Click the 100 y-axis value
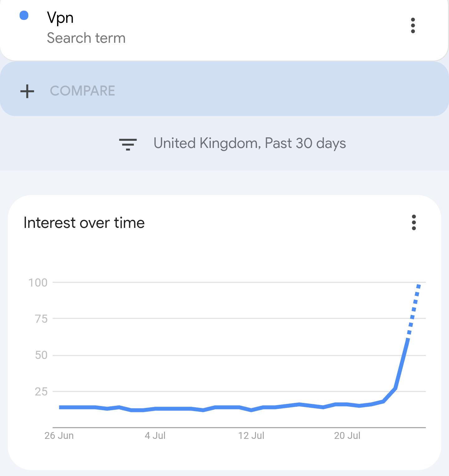This screenshot has width=449, height=476. 38,282
